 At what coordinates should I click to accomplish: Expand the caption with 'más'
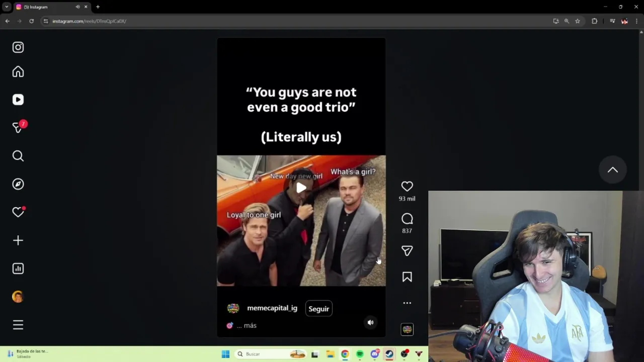tap(250, 326)
